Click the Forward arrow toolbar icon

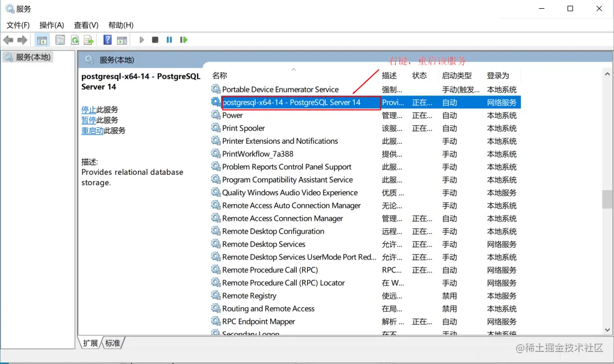click(x=22, y=40)
